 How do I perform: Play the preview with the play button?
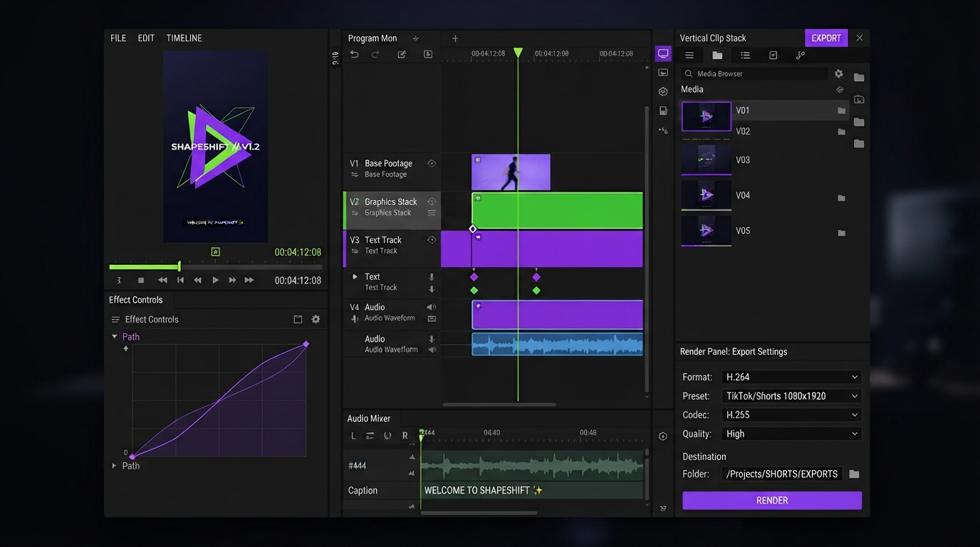click(x=215, y=281)
